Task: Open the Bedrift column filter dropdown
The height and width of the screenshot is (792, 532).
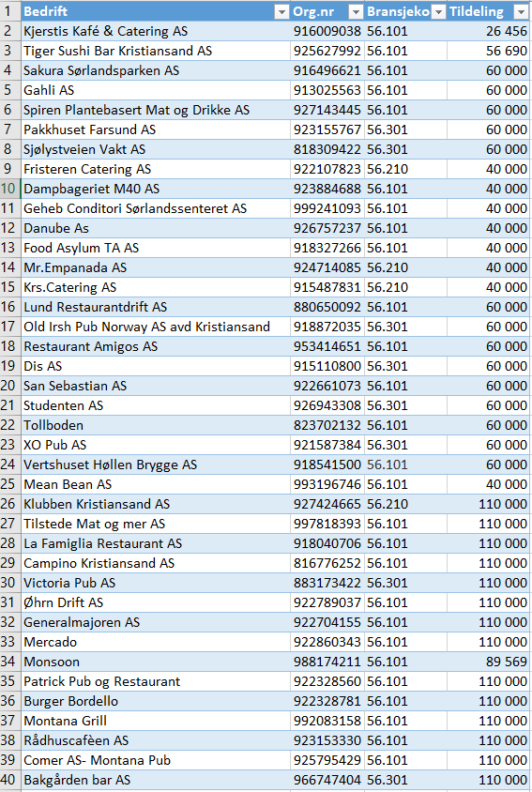Action: [x=281, y=11]
